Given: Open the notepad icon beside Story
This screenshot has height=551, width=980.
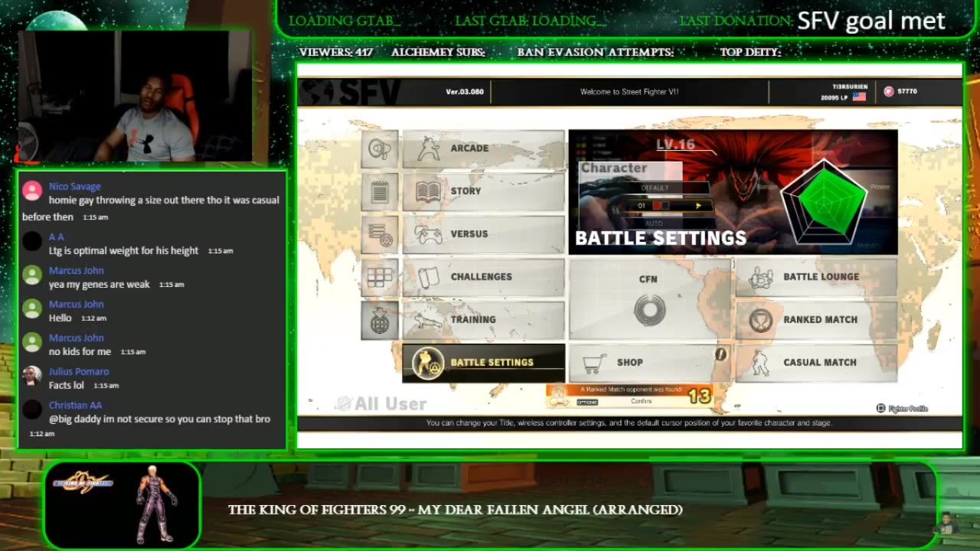Looking at the screenshot, I should (x=380, y=191).
